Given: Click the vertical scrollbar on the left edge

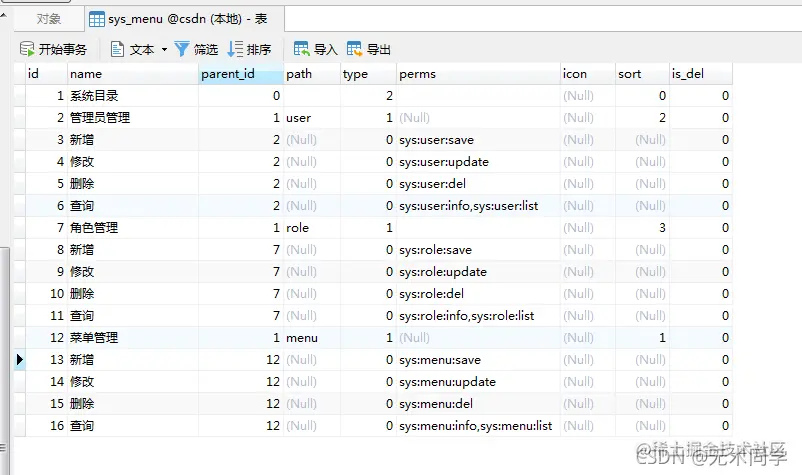Looking at the screenshot, I should point(5,360).
